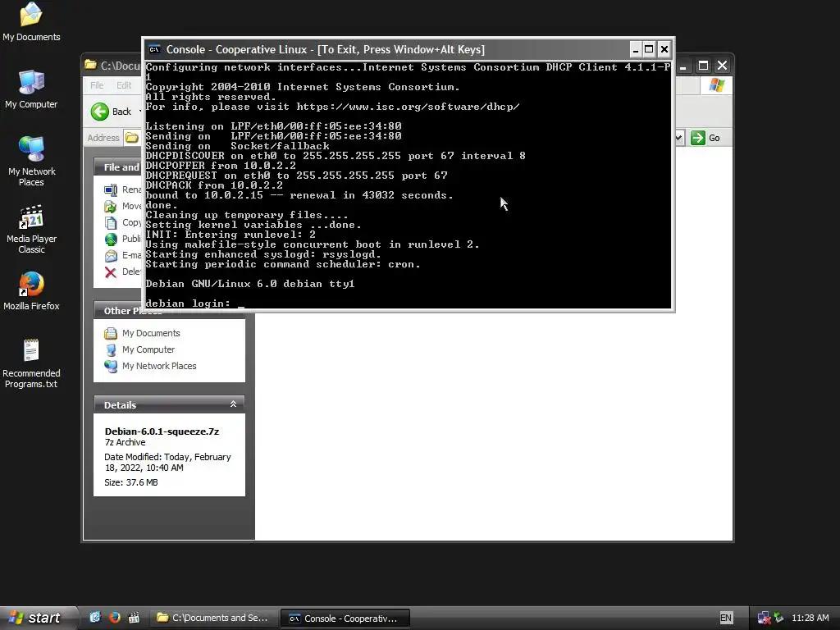Launch Media Player Classic from Quick Launch

coord(134,618)
